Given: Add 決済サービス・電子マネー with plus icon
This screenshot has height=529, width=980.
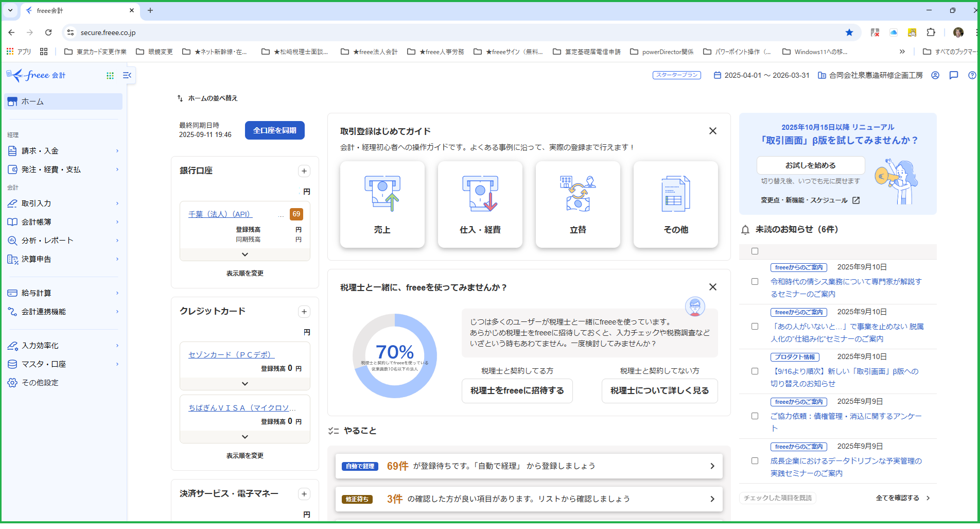Looking at the screenshot, I should [304, 494].
